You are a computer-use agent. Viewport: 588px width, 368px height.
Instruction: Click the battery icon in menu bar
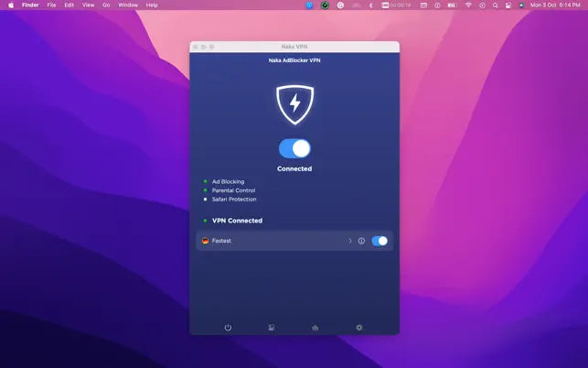453,5
